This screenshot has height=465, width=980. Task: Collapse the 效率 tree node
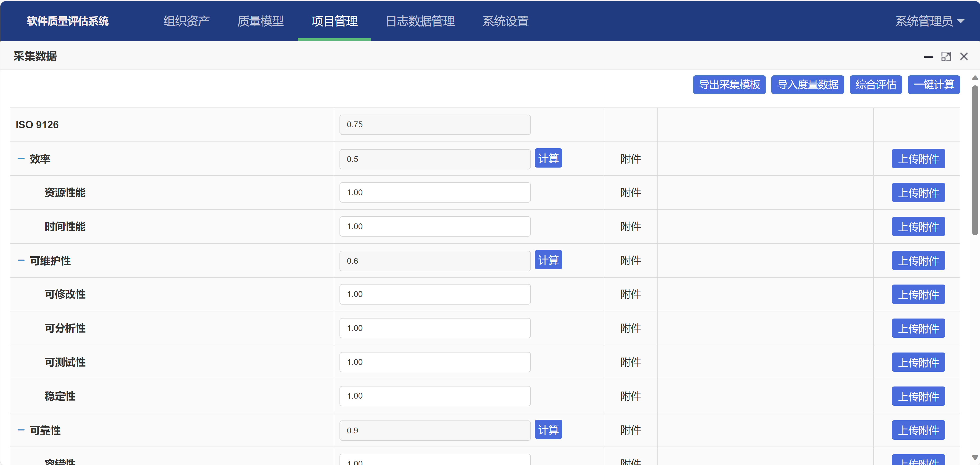pyautogui.click(x=21, y=159)
